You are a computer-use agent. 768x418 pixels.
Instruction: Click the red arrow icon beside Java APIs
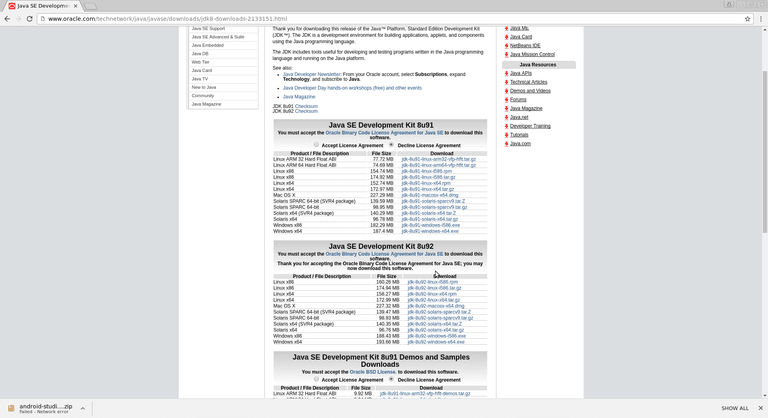(x=506, y=74)
